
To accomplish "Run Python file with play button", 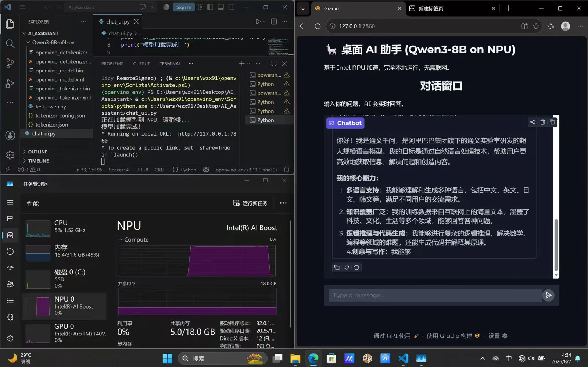I will click(x=258, y=22).
